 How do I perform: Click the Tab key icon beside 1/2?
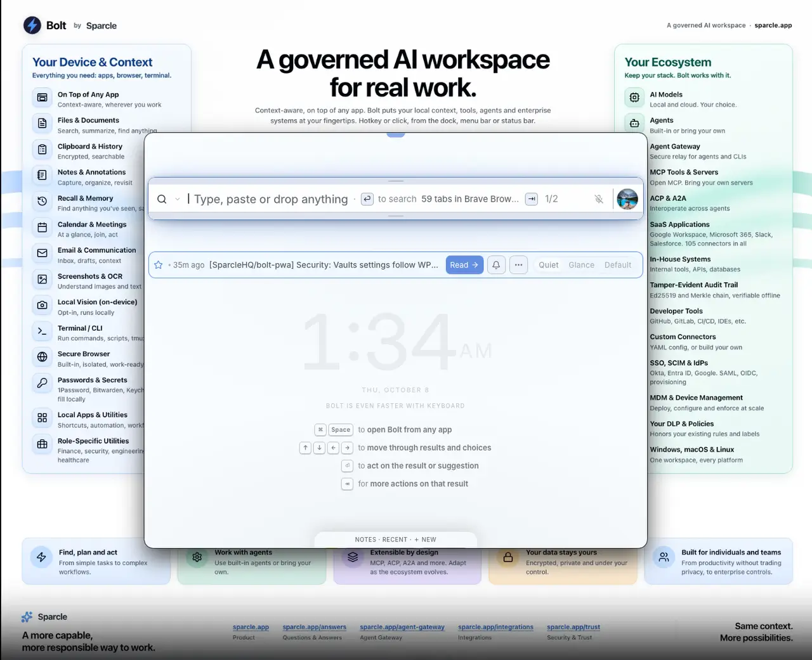pos(532,199)
